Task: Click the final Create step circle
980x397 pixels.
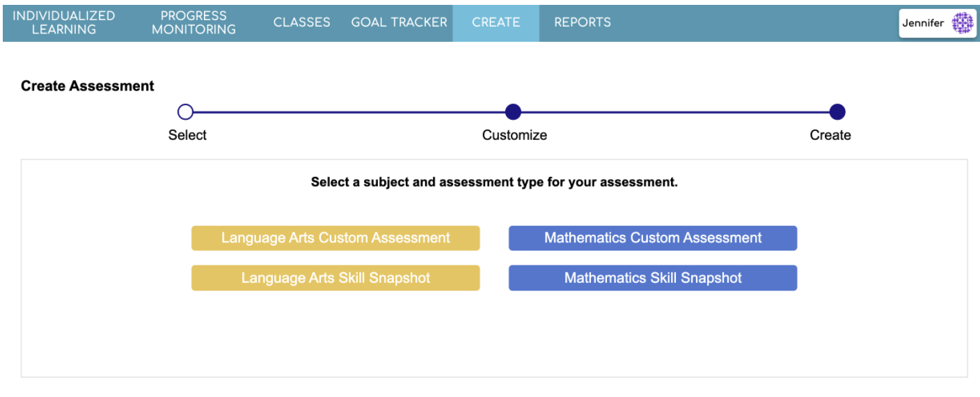Action: 837,111
